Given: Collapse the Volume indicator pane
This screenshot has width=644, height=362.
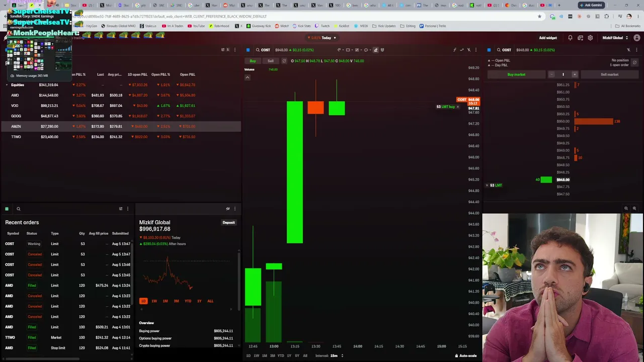Looking at the screenshot, I should click(248, 77).
